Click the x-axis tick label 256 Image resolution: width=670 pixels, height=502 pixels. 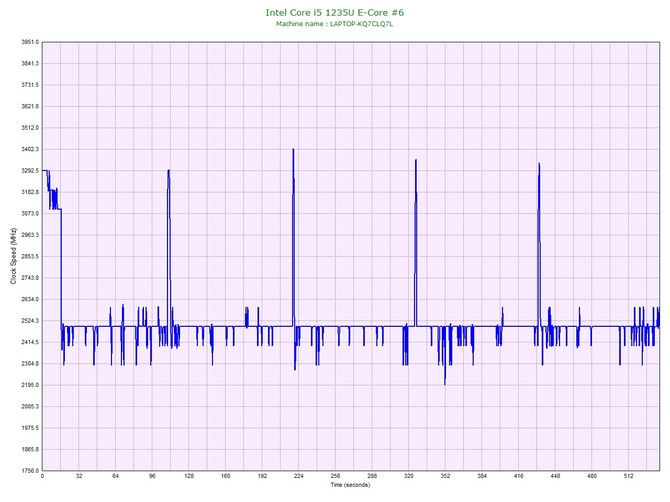pyautogui.click(x=335, y=476)
